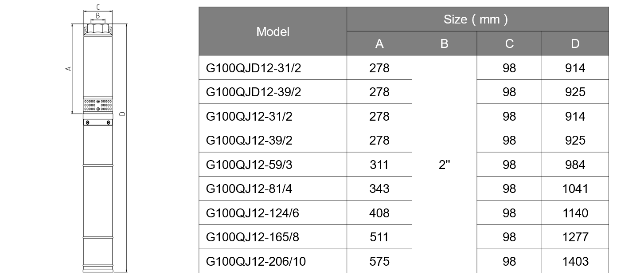
Task: Click the merged 2" value in column B
Action: pos(444,165)
